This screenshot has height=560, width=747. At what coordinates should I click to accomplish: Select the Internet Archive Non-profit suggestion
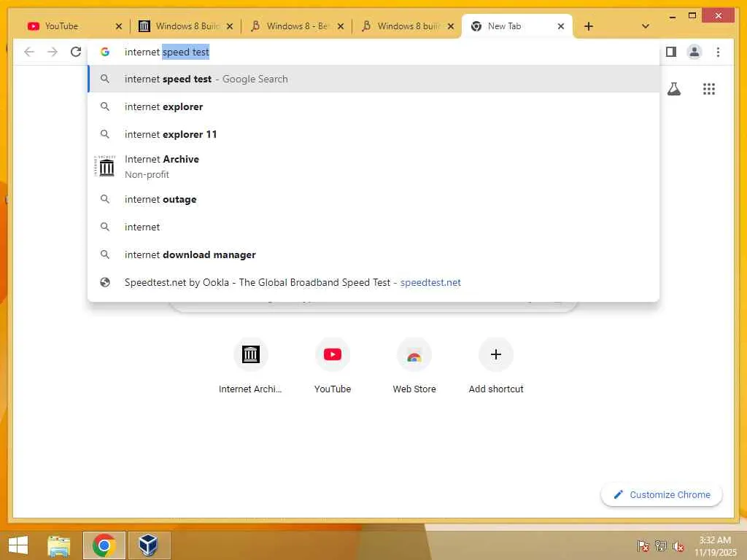coord(373,167)
